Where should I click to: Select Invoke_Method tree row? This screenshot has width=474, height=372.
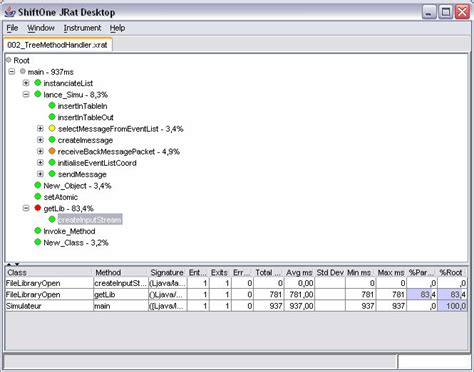point(69,231)
